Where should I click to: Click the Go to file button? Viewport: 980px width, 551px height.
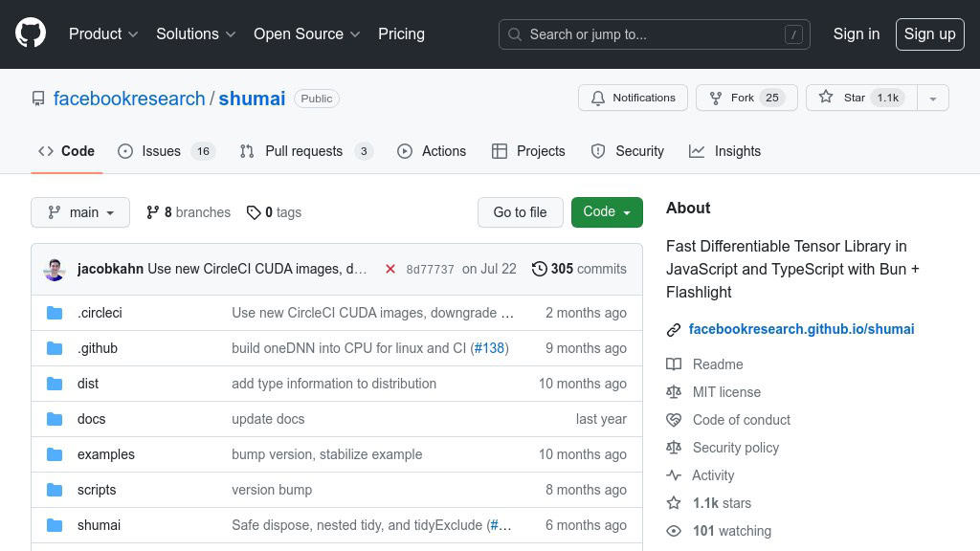[x=520, y=212]
